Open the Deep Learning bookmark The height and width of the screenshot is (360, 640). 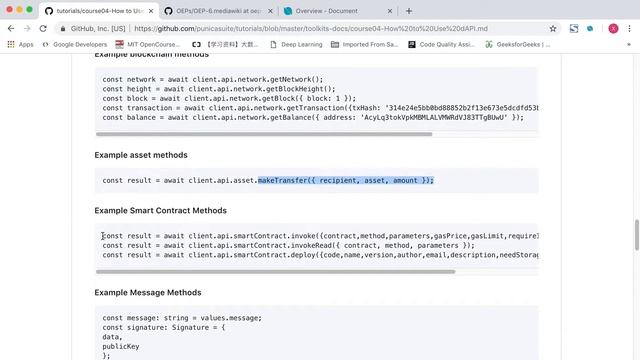pos(296,44)
